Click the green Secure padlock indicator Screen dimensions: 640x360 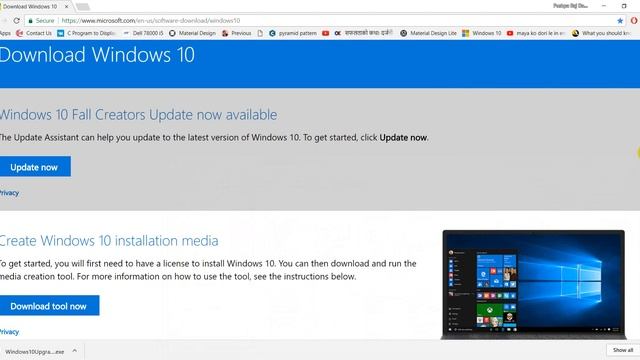pos(41,20)
